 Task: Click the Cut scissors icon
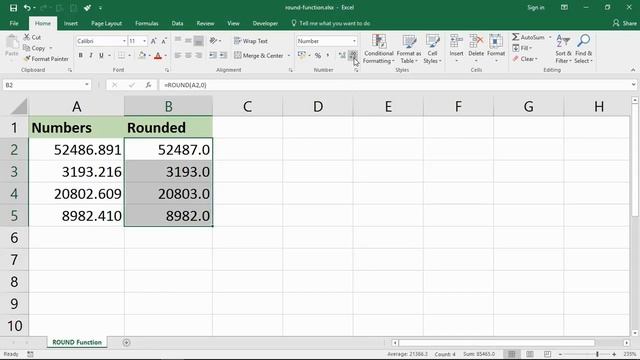(27, 37)
